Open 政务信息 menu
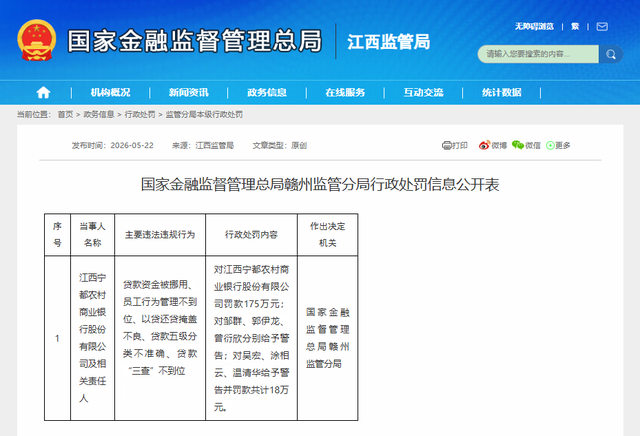This screenshot has height=436, width=640. coord(267,93)
